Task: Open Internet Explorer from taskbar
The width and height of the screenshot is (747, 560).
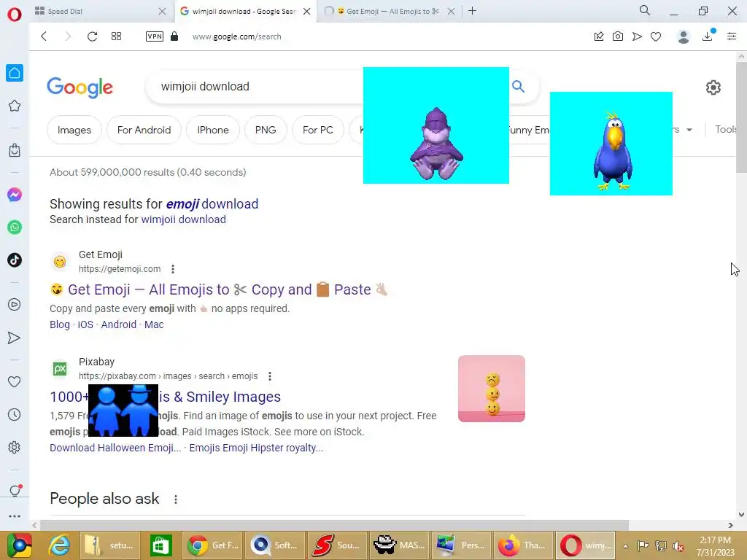Action: pos(59,545)
